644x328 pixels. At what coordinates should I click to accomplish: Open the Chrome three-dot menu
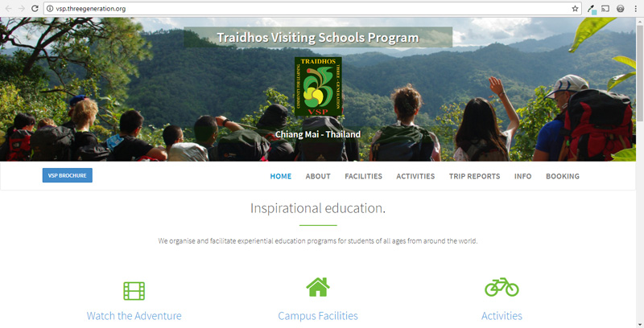tap(635, 9)
